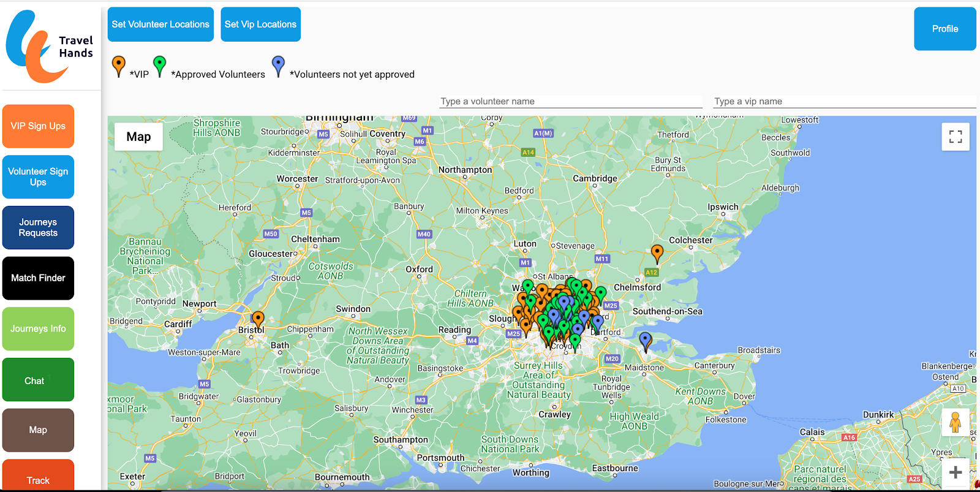This screenshot has height=492, width=980.
Task: Click the Cambridge map label
Action: [x=595, y=178]
